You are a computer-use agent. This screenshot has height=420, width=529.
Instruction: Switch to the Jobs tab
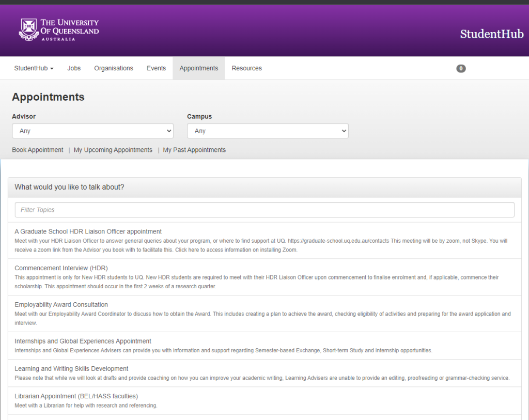click(73, 68)
